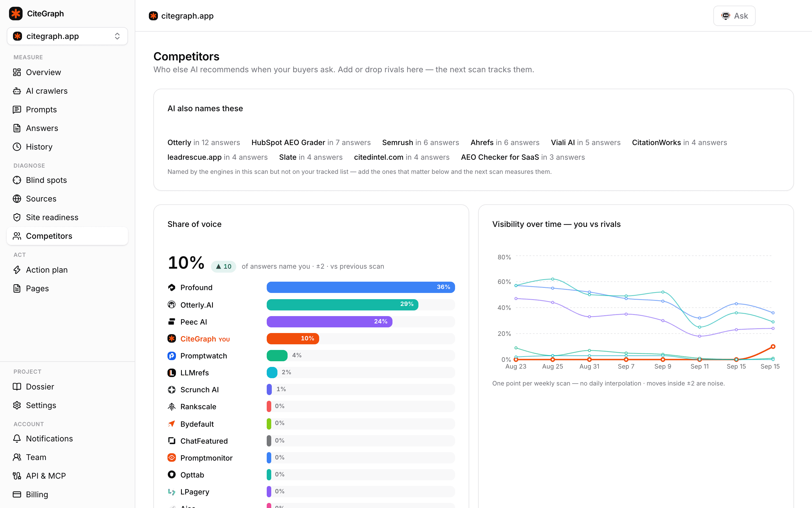This screenshot has height=508, width=812.
Task: Click the CitationWorks suggested competitor
Action: (x=656, y=143)
